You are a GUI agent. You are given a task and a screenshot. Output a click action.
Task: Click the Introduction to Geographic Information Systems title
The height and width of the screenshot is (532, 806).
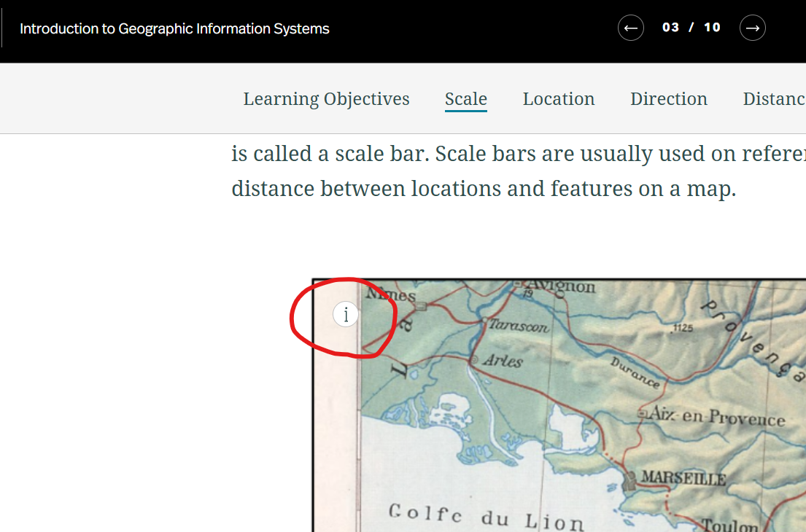(x=174, y=28)
